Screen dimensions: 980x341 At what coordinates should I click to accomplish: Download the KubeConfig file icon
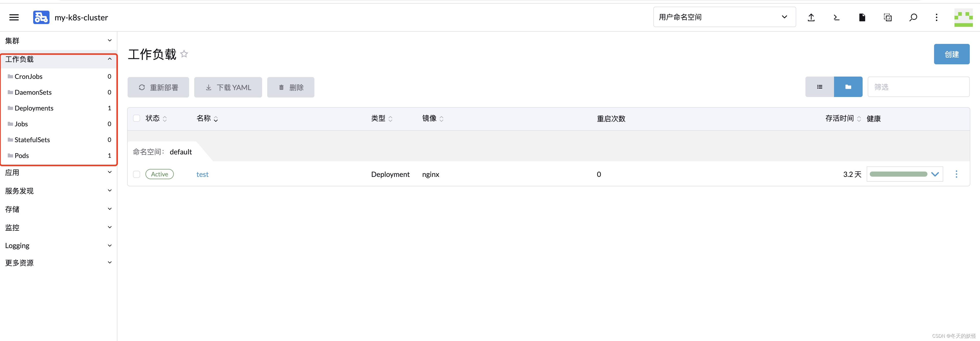coord(862,17)
